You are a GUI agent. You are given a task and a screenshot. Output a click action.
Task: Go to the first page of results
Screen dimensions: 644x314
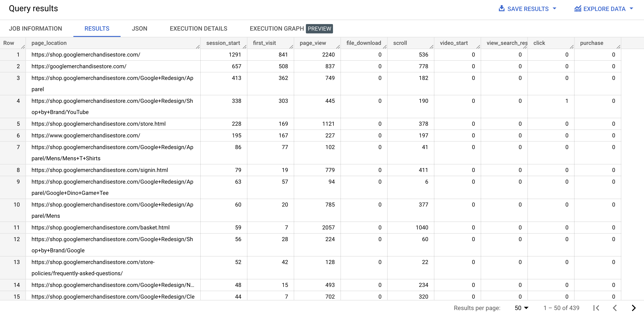coord(597,308)
